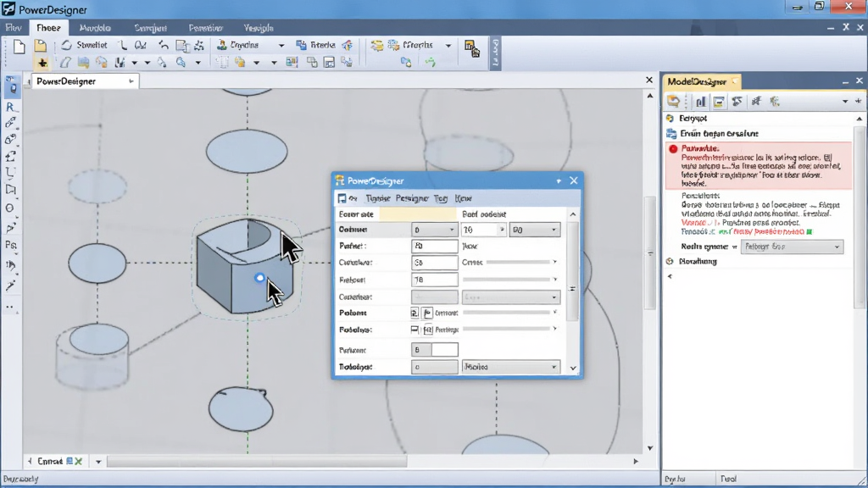
Task: Click the orange highlighted arrow icon in the second toolbar row
Action: coord(42,63)
